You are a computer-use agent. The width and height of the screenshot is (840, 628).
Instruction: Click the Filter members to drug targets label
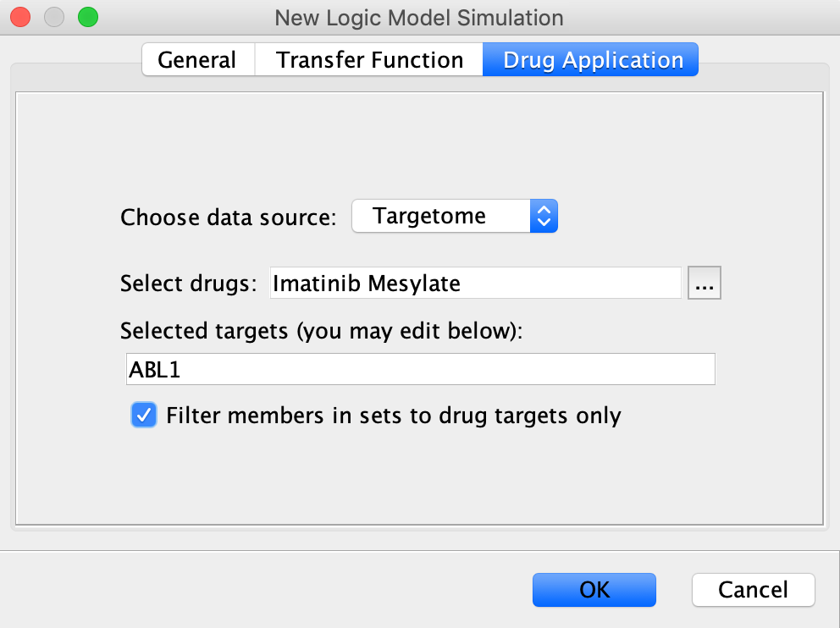pyautogui.click(x=394, y=416)
